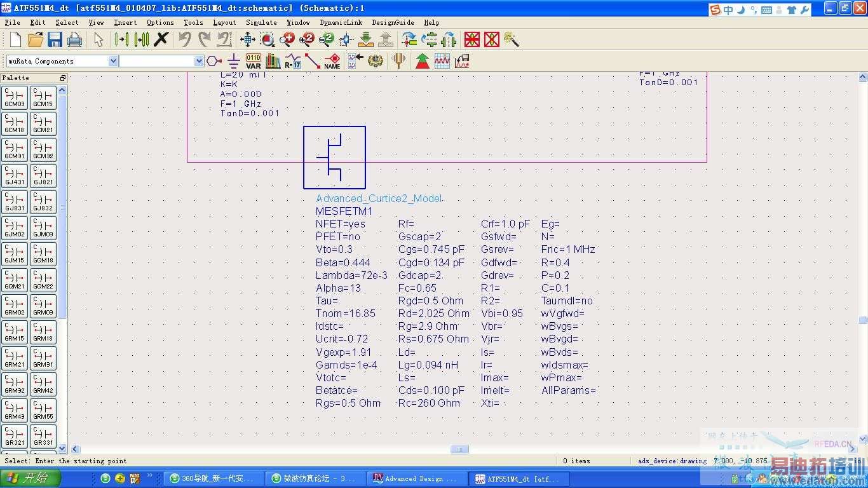The image size is (868, 488).
Task: Place the GQM22 palette component
Action: [43, 281]
